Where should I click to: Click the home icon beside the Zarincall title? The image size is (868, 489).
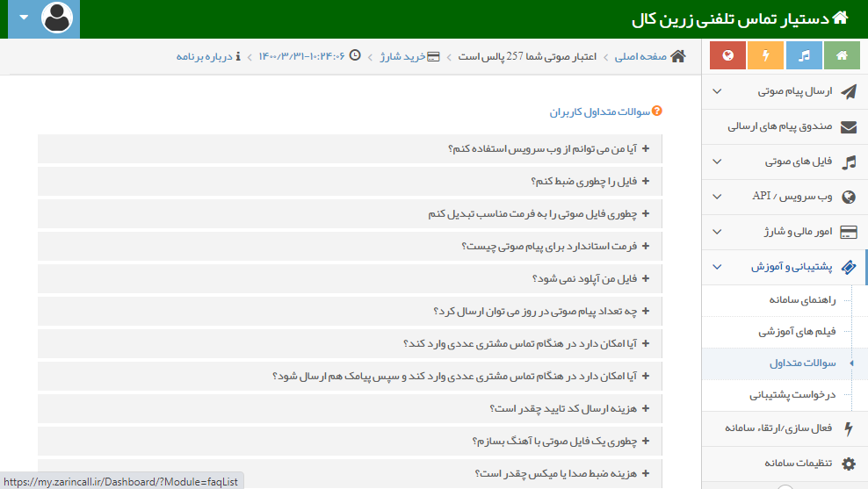840,18
